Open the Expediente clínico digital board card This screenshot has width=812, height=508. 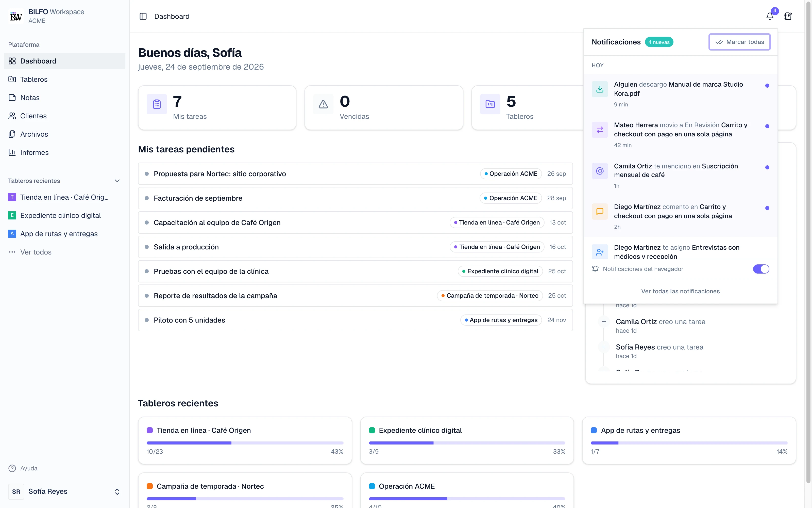coord(467,440)
